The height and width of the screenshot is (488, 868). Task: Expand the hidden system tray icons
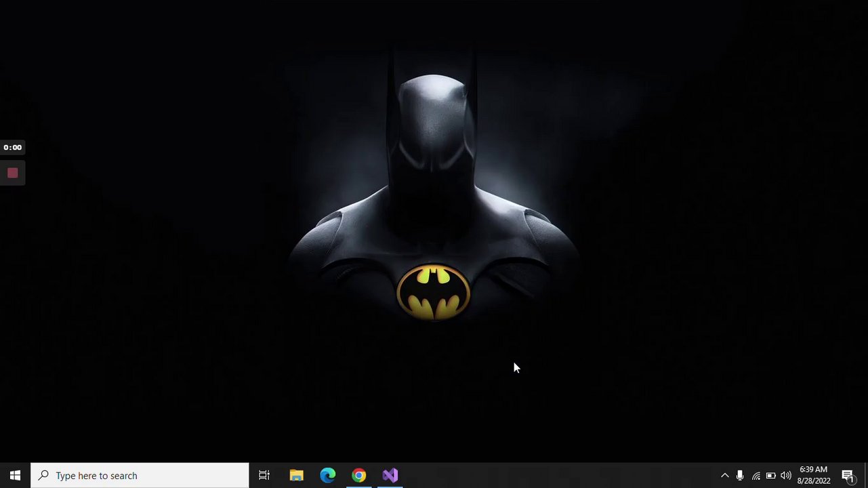pyautogui.click(x=724, y=476)
